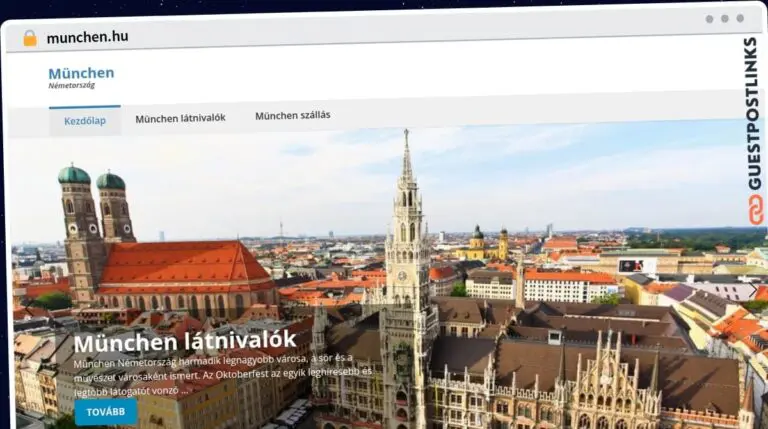Click the first gray window control dot

coord(709,19)
